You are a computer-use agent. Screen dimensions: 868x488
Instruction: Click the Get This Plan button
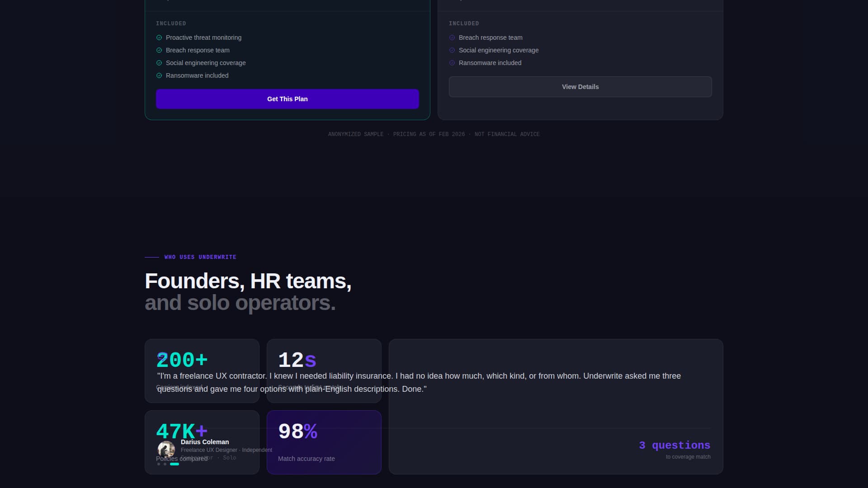288,99
